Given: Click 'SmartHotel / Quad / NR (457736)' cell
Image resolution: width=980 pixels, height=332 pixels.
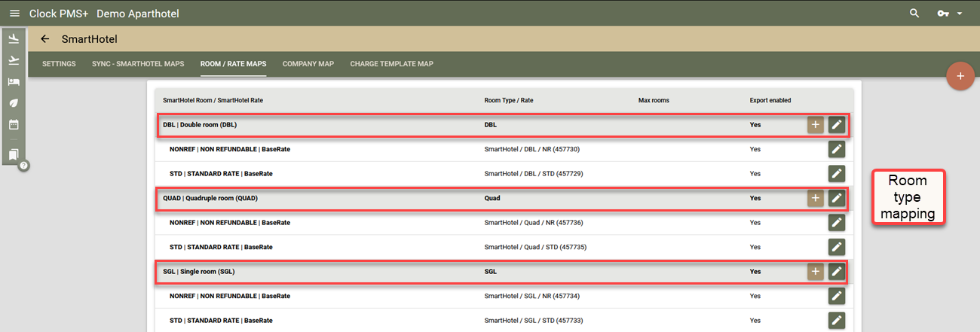Looking at the screenshot, I should (x=533, y=223).
